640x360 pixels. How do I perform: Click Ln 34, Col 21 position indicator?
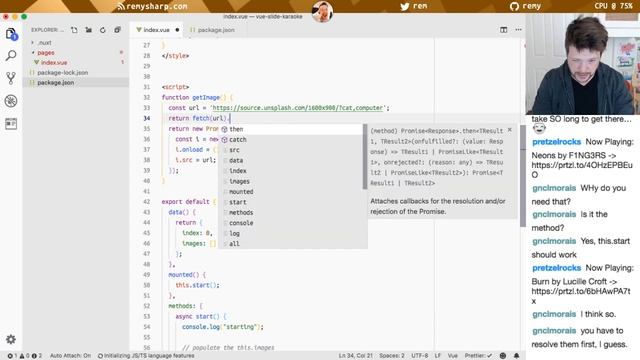[x=356, y=356]
